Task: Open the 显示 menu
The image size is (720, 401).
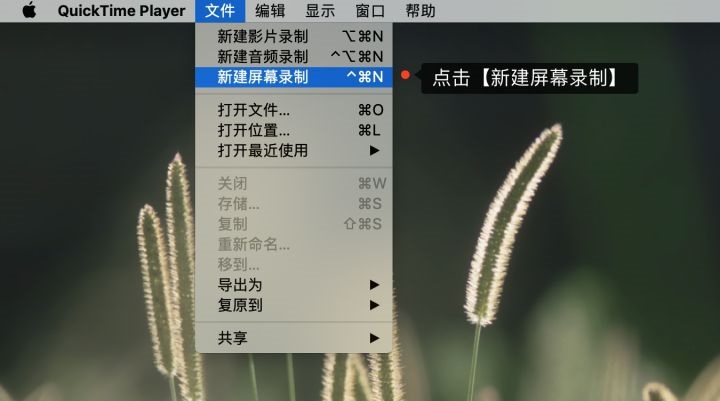Action: (320, 11)
